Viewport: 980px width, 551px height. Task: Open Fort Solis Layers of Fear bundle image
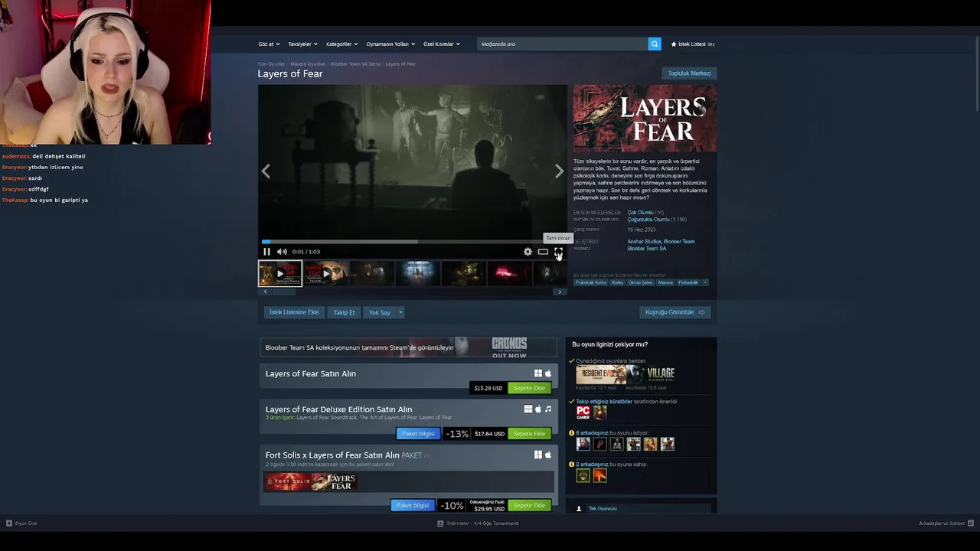[311, 481]
